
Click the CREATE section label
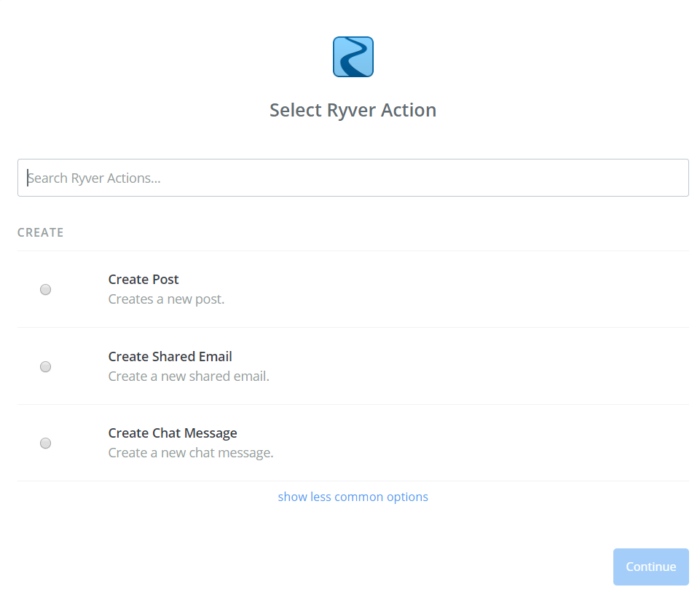click(x=41, y=232)
